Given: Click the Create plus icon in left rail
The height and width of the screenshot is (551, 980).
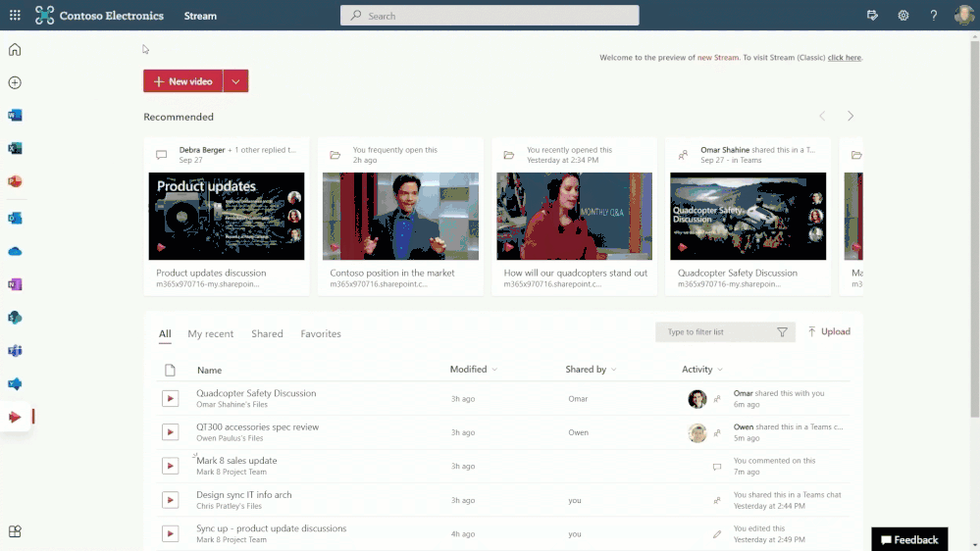Looking at the screenshot, I should pos(15,82).
